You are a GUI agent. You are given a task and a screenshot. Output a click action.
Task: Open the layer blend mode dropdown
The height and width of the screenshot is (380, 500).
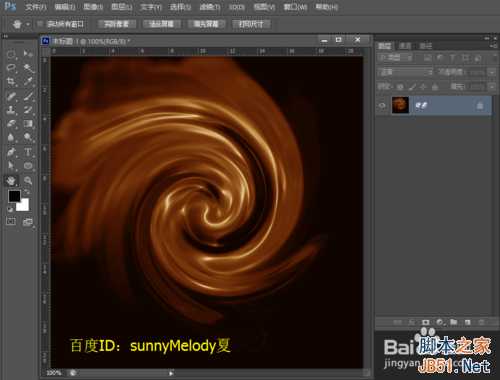click(405, 72)
